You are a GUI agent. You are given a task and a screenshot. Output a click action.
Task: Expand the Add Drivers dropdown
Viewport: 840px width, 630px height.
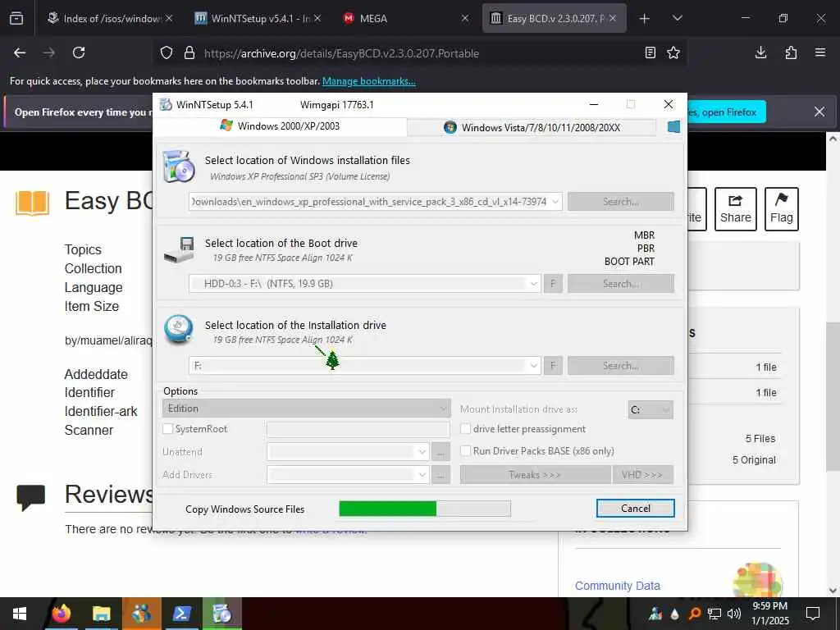point(422,475)
